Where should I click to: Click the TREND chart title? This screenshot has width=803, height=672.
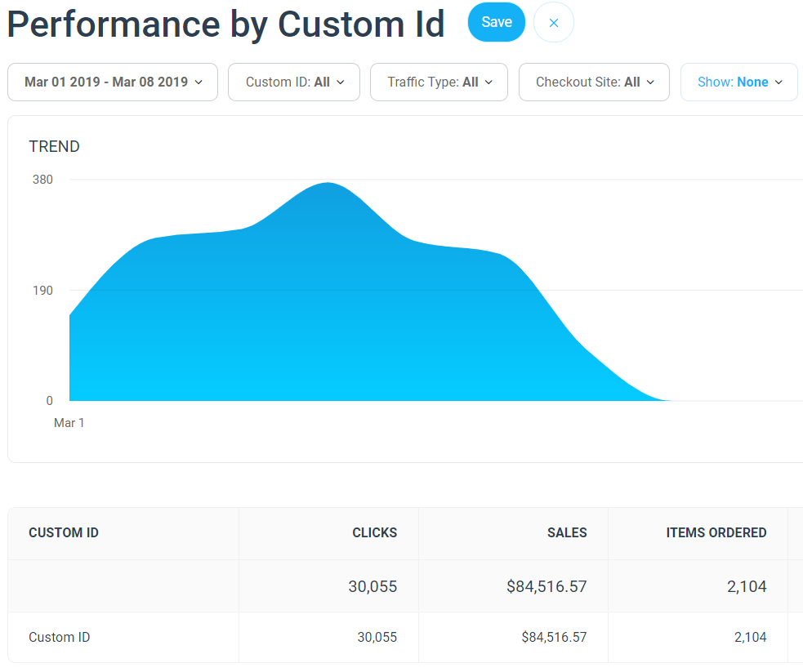(54, 147)
